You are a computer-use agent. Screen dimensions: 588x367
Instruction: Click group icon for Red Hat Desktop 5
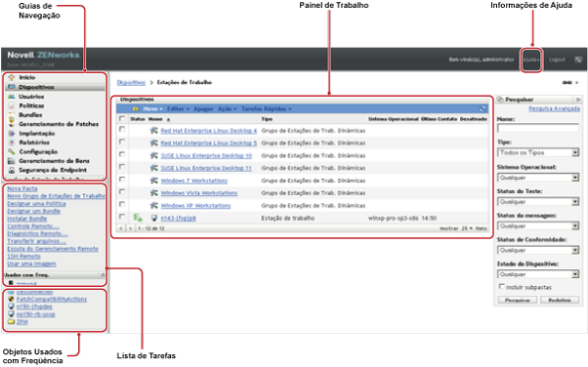tap(153, 143)
